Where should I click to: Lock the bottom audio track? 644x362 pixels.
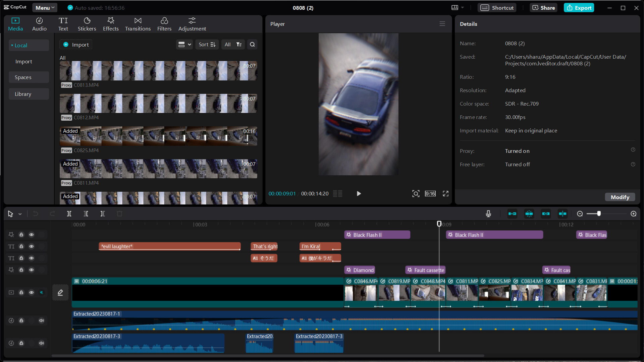click(21, 343)
